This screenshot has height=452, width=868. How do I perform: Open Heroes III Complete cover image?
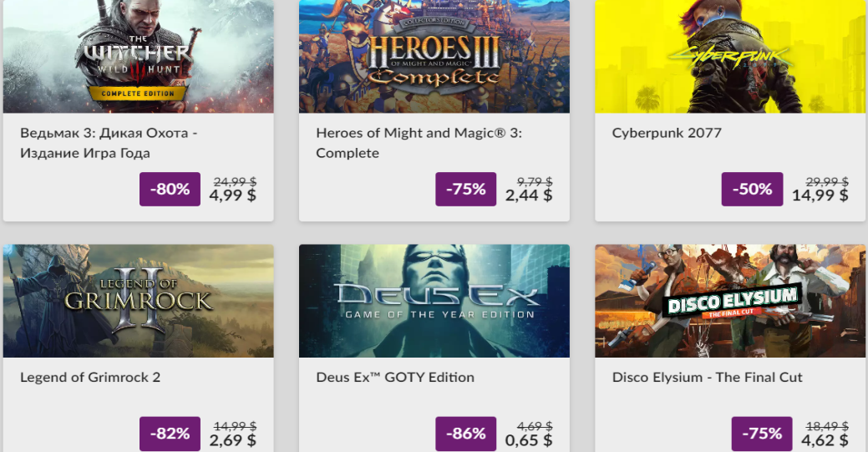pos(434,57)
